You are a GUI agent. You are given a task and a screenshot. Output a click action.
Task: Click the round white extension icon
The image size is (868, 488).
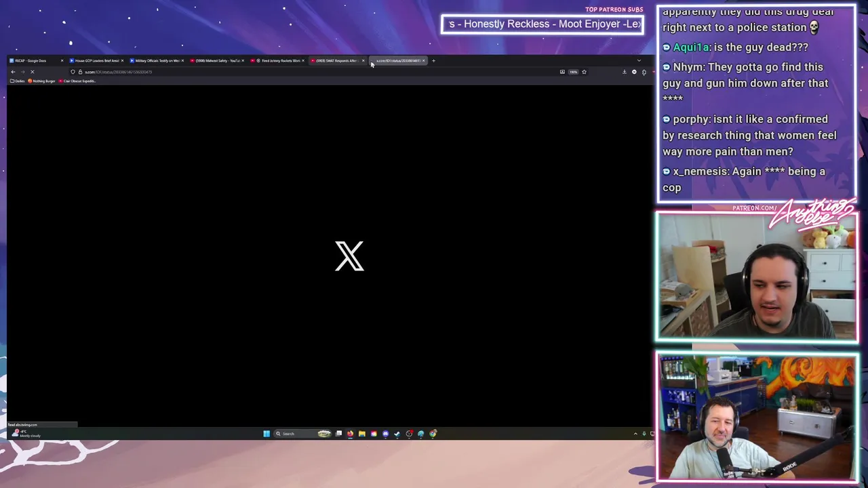[x=634, y=72]
